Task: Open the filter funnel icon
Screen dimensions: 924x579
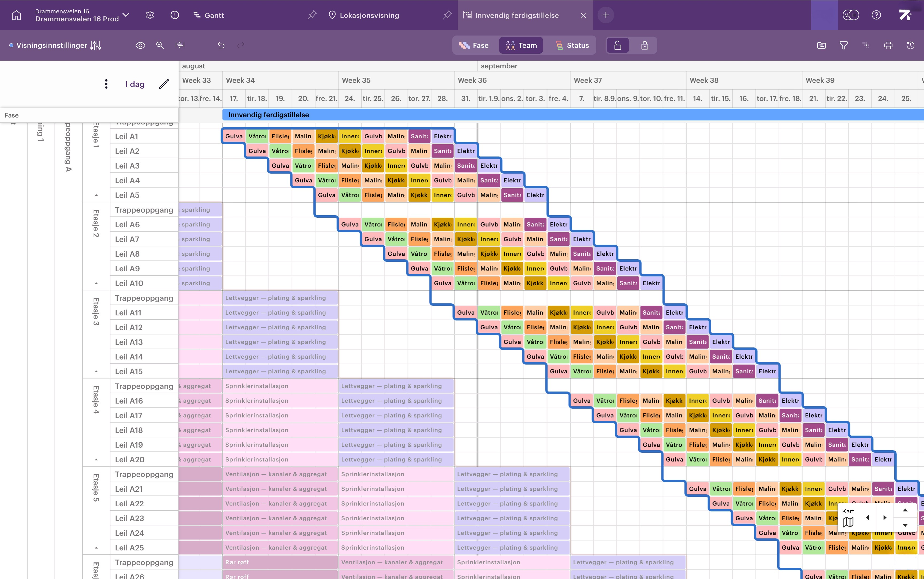Action: [x=844, y=45]
